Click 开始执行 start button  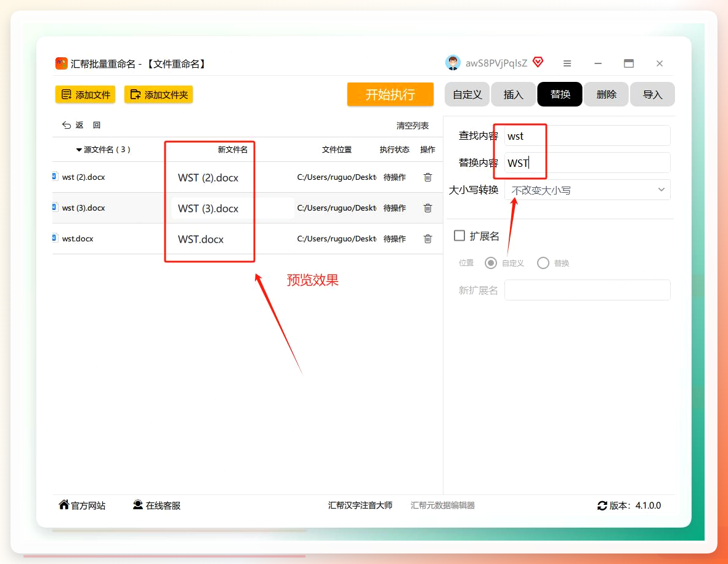[390, 94]
